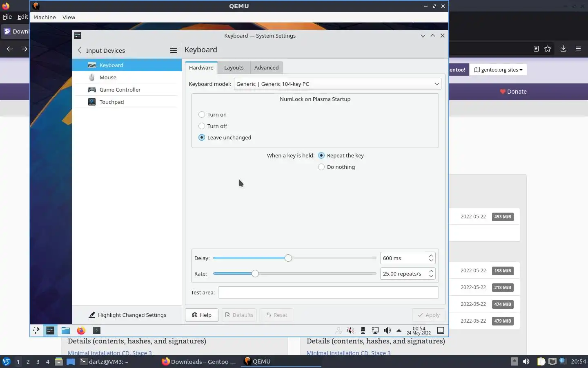Image resolution: width=588 pixels, height=368 pixels.
Task: Launch Firefox from the guest KDE panel
Action: [x=81, y=330]
